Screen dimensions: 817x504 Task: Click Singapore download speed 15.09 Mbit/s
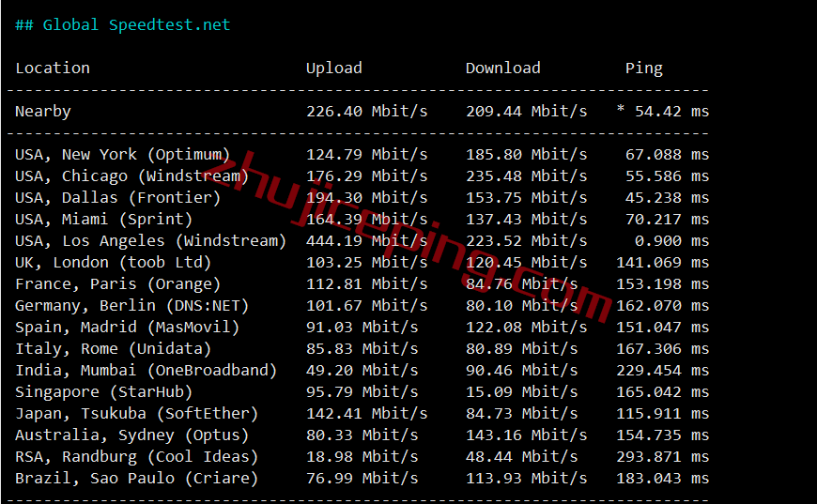click(526, 391)
